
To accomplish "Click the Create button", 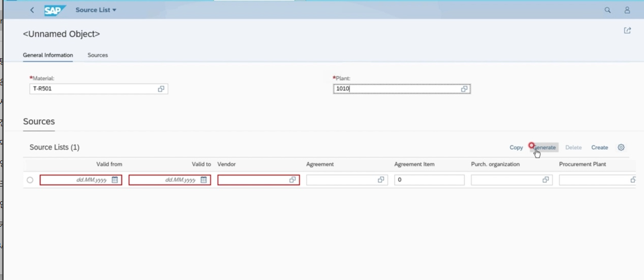I will pyautogui.click(x=600, y=147).
